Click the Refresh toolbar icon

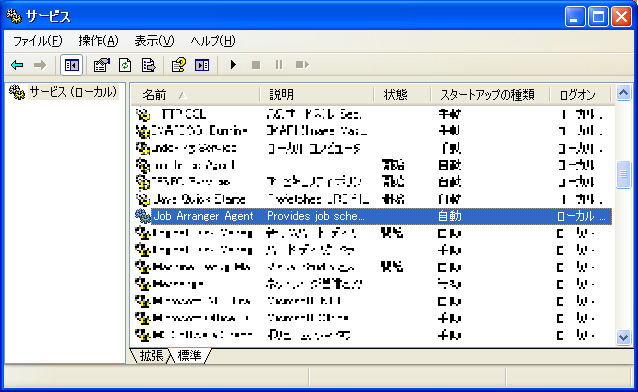[x=125, y=65]
